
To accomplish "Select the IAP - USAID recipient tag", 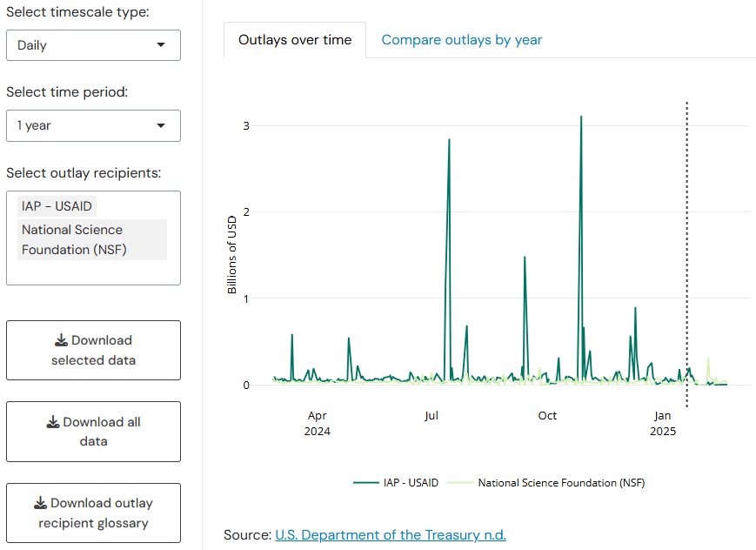I will click(57, 206).
